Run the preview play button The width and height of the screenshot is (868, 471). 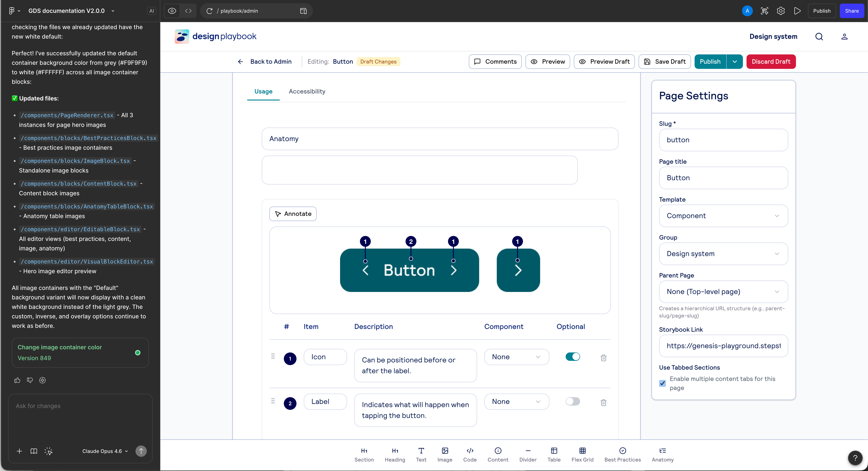click(x=797, y=11)
